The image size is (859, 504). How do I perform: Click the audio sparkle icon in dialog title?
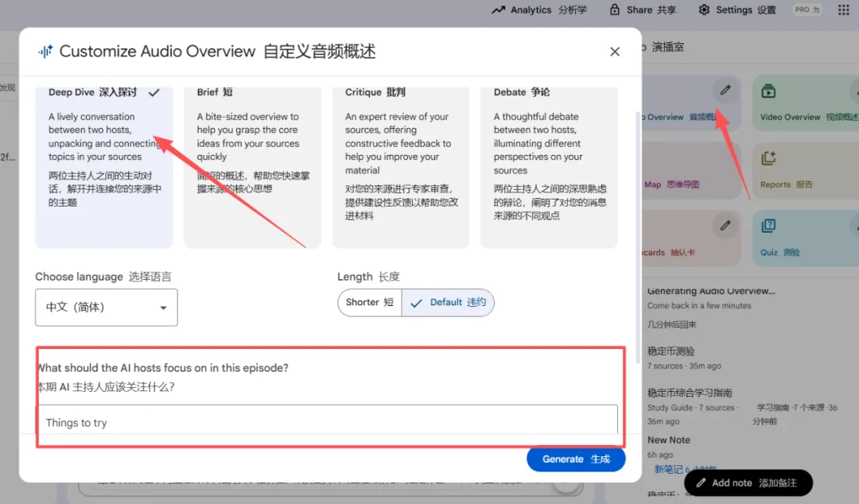45,52
